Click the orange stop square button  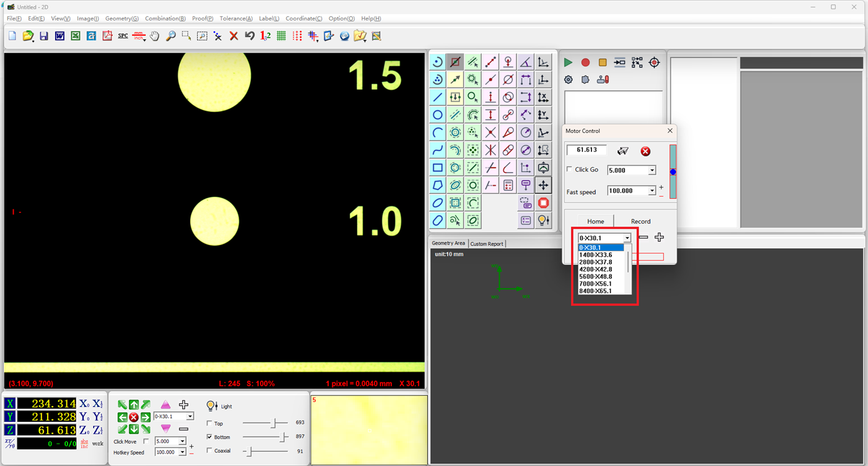(603, 63)
